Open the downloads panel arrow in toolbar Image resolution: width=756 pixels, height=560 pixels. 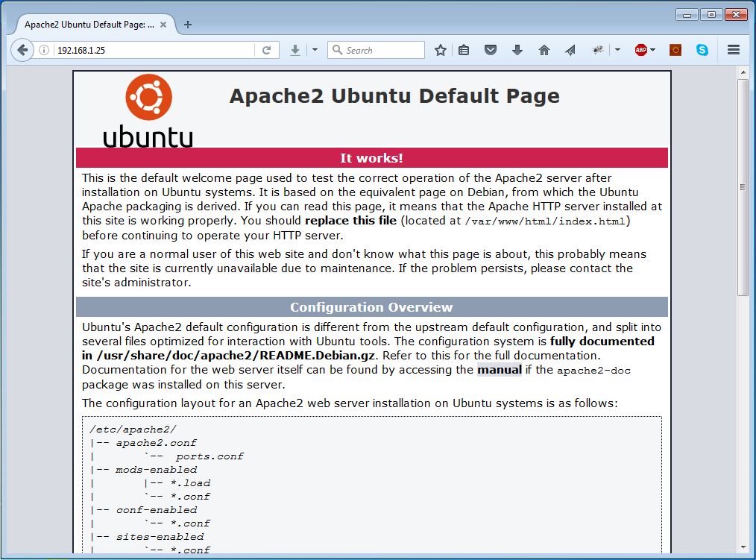(x=517, y=50)
